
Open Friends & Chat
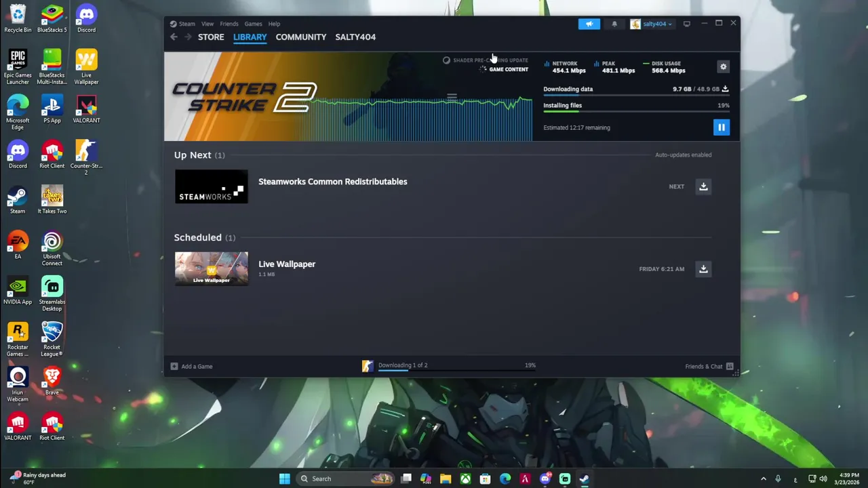tap(709, 367)
